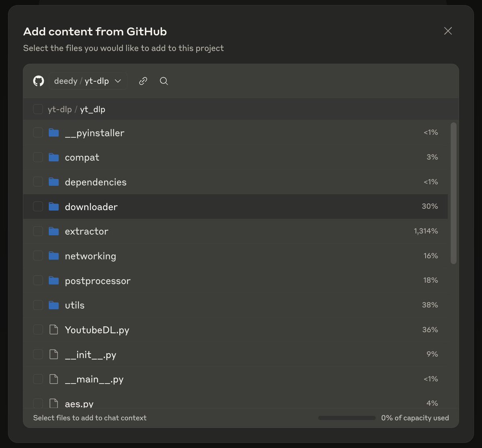This screenshot has height=448, width=482.
Task: Tick the compat folder checkbox
Action: [x=38, y=157]
